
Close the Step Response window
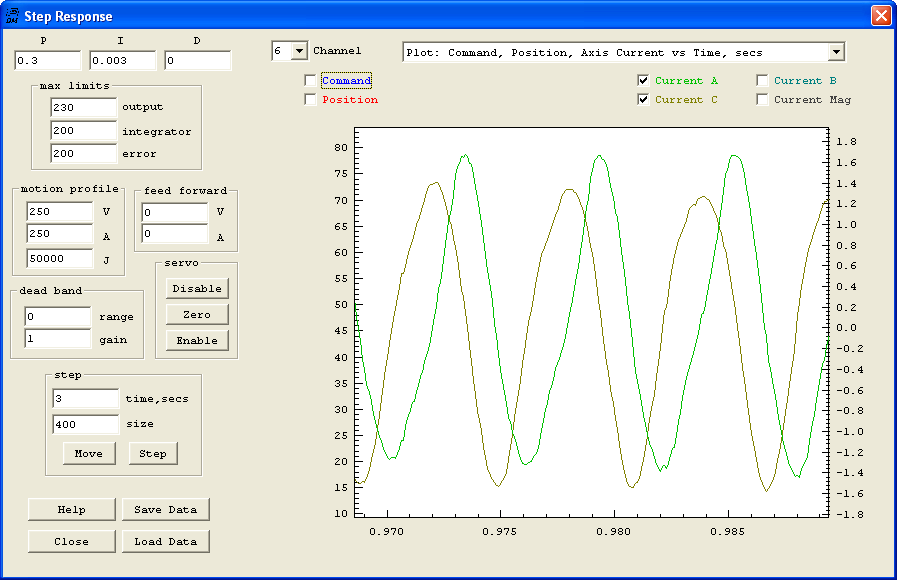coord(880,16)
